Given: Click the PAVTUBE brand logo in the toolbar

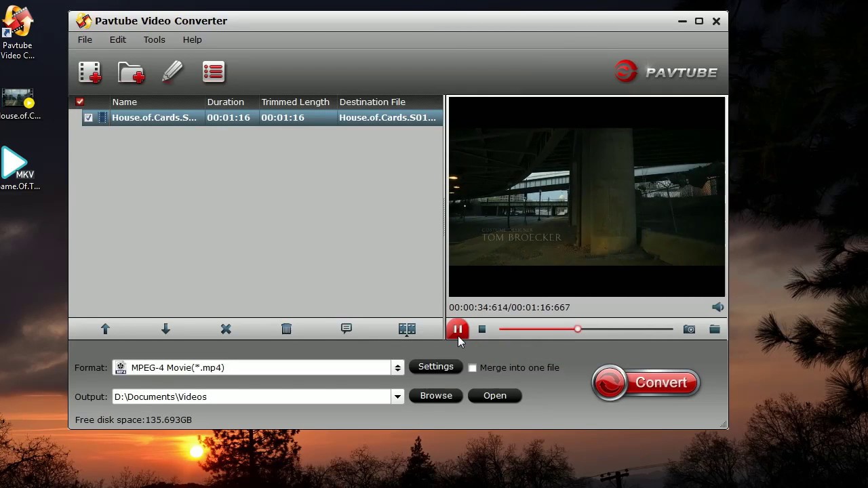Looking at the screenshot, I should click(x=666, y=72).
